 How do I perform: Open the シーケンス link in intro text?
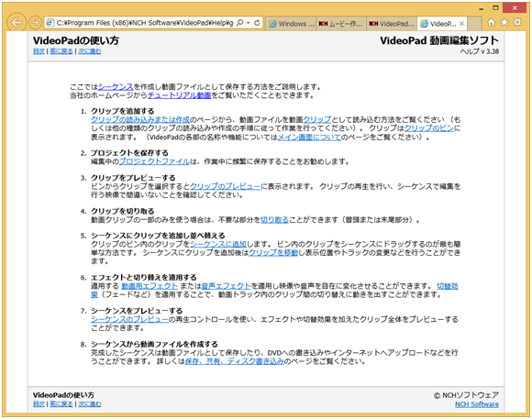(116, 87)
